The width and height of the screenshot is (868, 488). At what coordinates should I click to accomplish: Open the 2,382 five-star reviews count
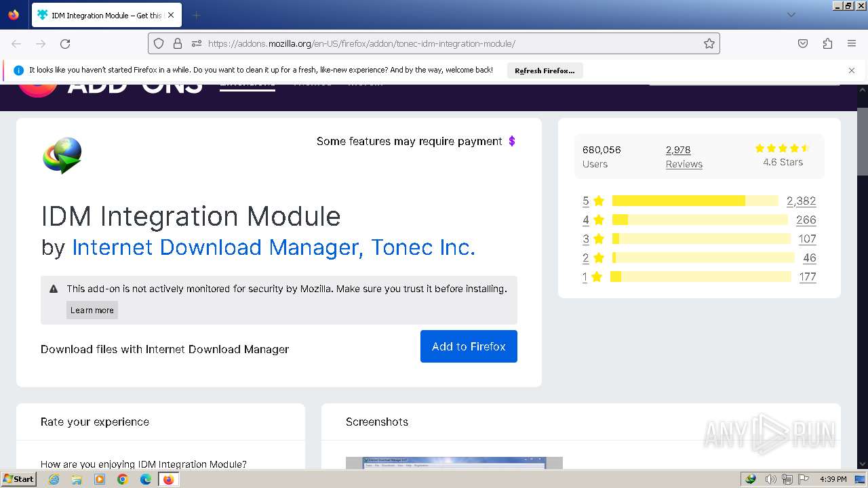[801, 201]
